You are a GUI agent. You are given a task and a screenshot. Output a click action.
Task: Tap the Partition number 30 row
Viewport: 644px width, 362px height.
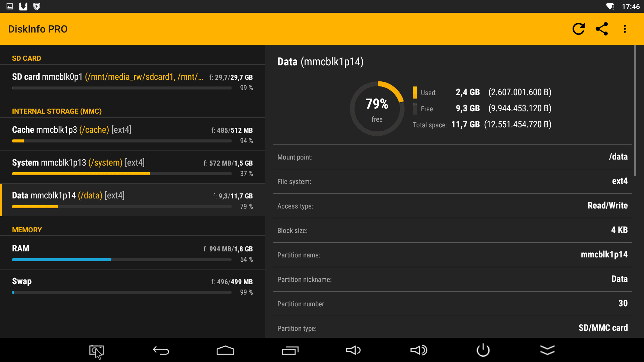[x=452, y=304]
